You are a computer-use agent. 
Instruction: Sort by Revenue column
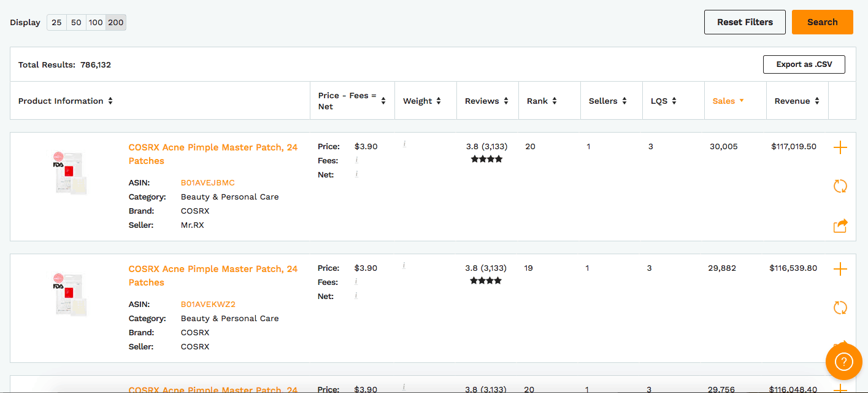(797, 101)
